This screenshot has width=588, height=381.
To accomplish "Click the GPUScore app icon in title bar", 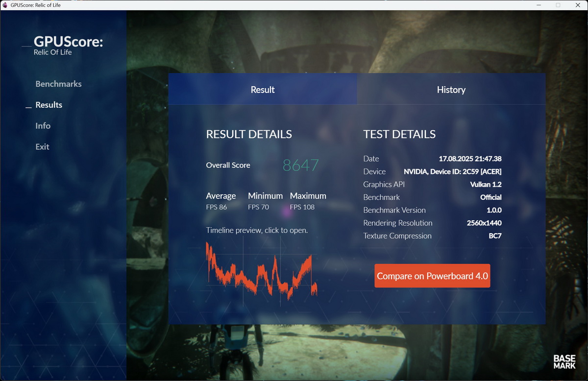I will (x=5, y=5).
